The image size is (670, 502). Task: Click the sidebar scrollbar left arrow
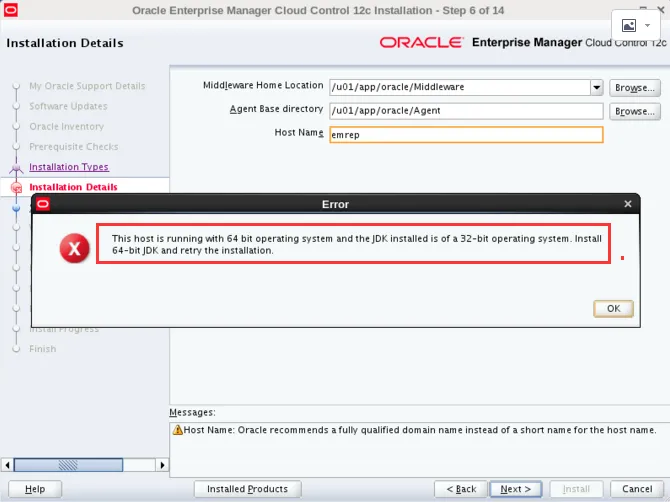[7, 465]
